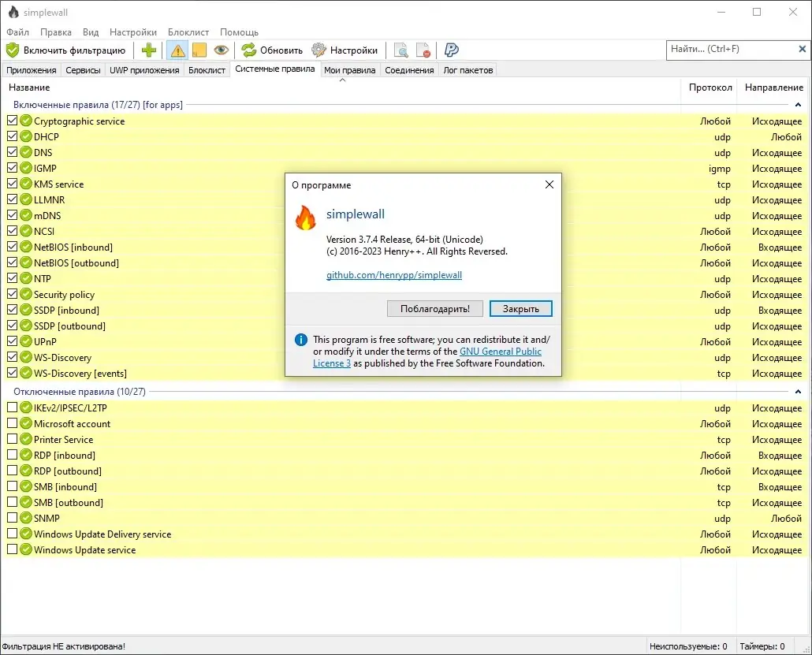Click green status icon of UPnP rule
The height and width of the screenshot is (655, 812).
[x=26, y=342]
